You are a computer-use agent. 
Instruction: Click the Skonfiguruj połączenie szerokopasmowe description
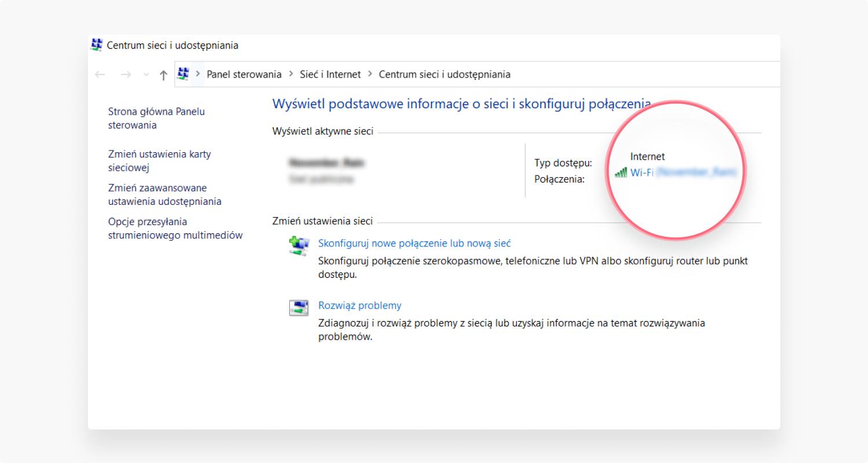533,268
